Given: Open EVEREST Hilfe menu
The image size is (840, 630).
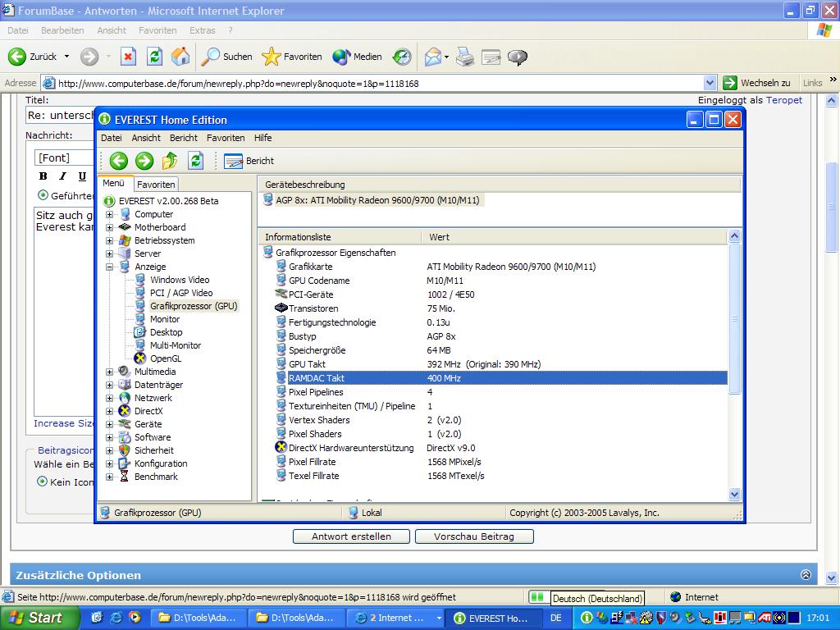Looking at the screenshot, I should (x=263, y=138).
